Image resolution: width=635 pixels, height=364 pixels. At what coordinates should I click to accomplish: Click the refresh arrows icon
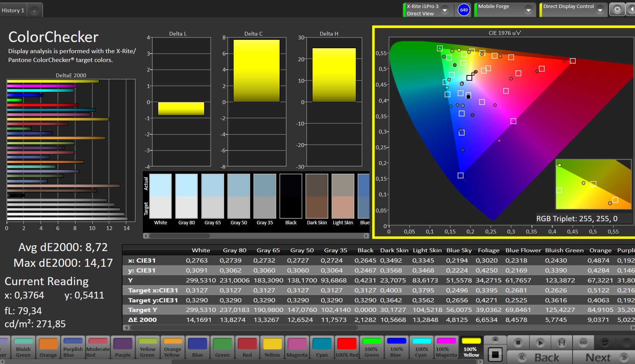click(x=605, y=343)
